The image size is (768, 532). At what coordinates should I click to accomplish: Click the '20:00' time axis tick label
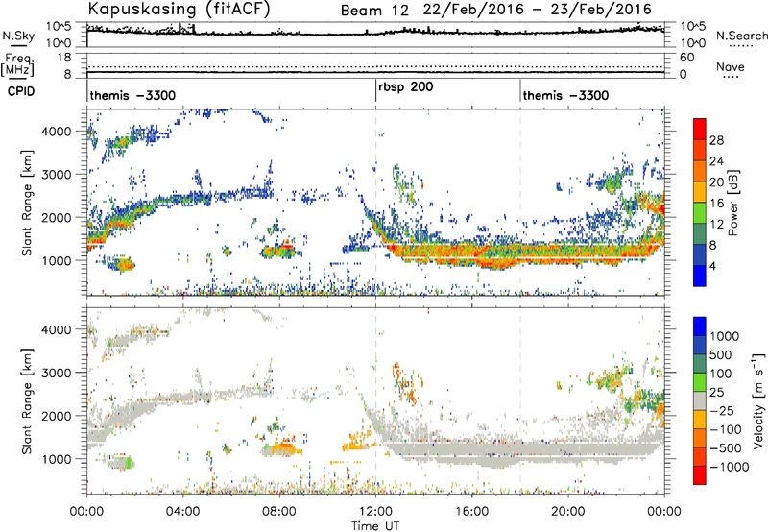[x=568, y=512]
